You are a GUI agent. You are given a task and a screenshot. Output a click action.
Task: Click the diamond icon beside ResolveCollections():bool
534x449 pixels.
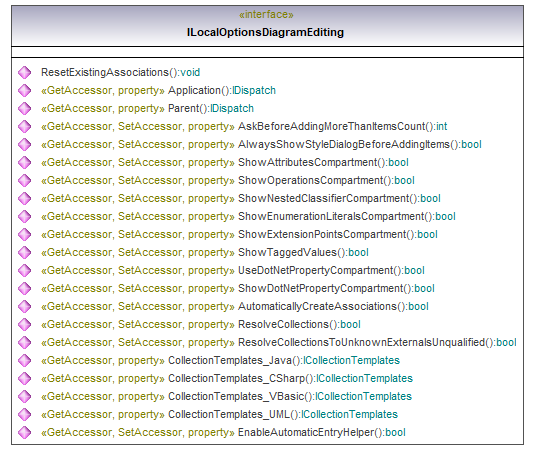(x=25, y=324)
